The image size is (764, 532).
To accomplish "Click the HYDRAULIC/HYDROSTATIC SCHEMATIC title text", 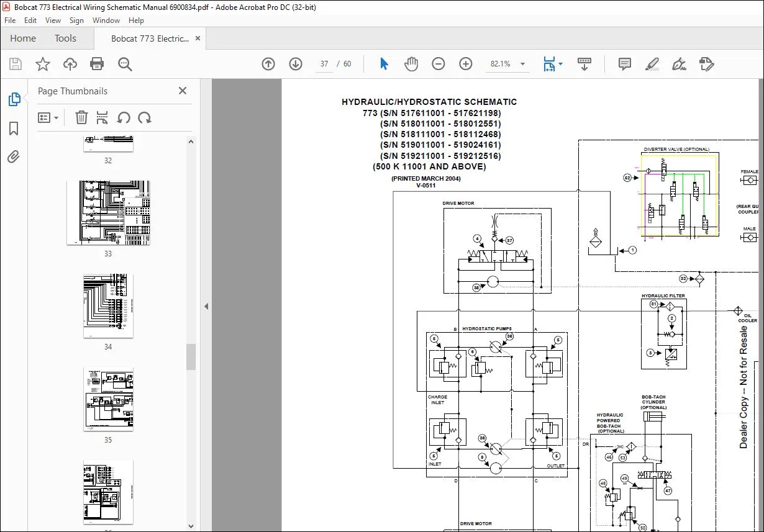I will pyautogui.click(x=429, y=102).
